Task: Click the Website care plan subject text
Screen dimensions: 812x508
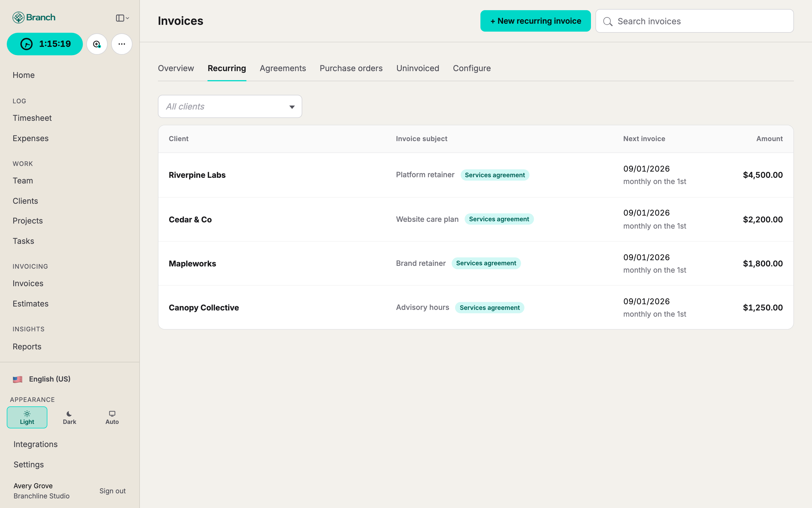Action: click(x=427, y=219)
